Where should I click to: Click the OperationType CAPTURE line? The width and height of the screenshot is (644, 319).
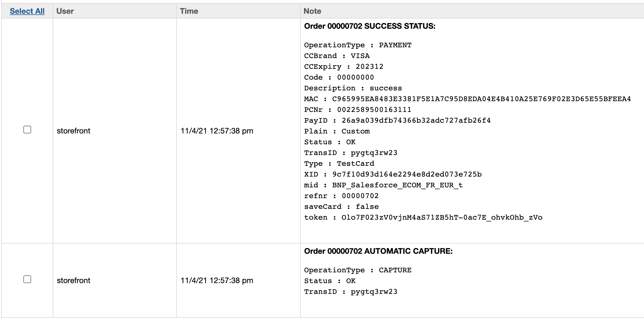click(x=358, y=270)
